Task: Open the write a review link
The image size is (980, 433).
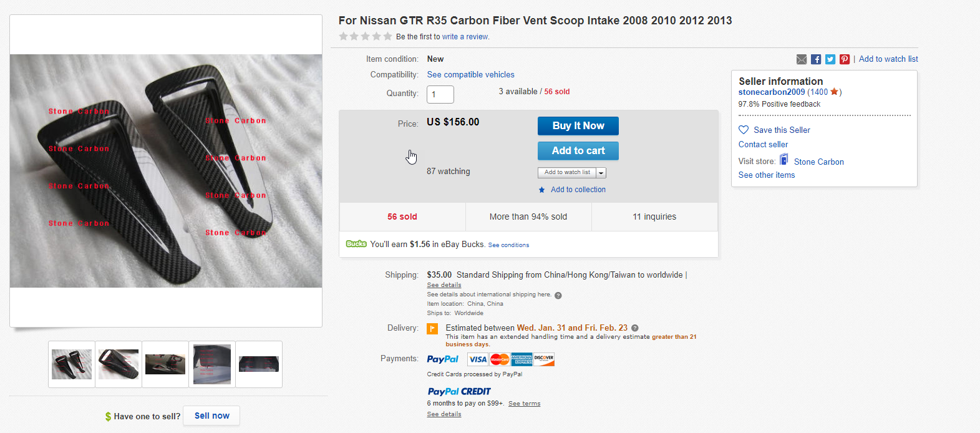Action: tap(465, 37)
